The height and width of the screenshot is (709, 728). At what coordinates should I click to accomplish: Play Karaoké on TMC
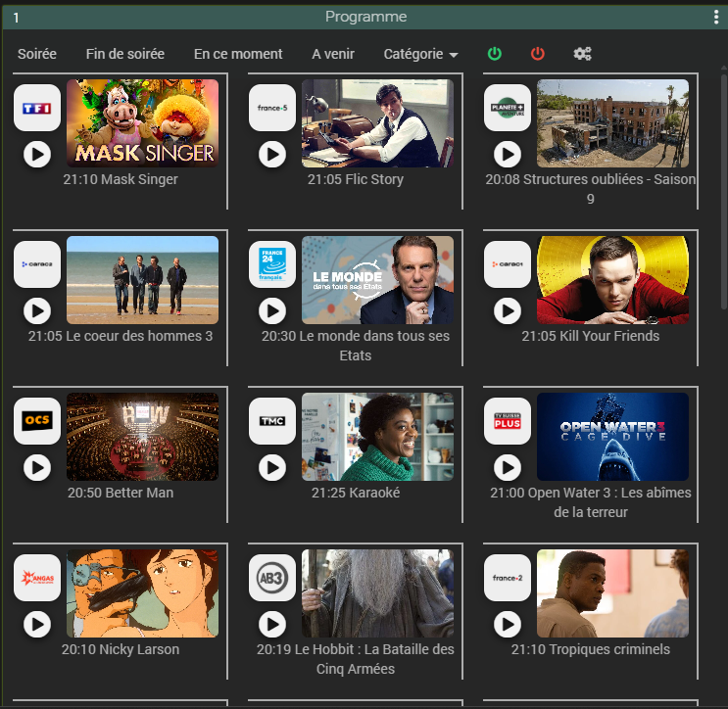pyautogui.click(x=272, y=467)
